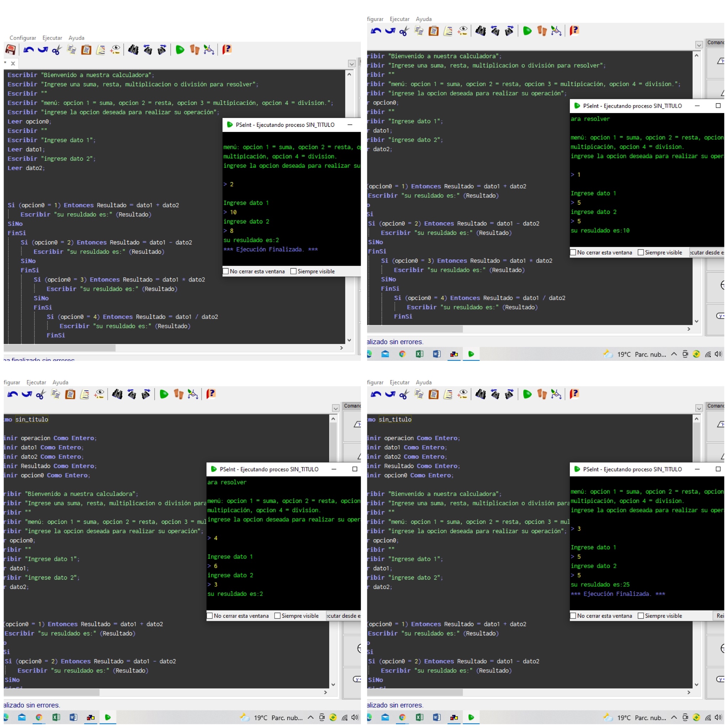Click 'Ejecutar desde' button in the result 10 run window

(707, 252)
